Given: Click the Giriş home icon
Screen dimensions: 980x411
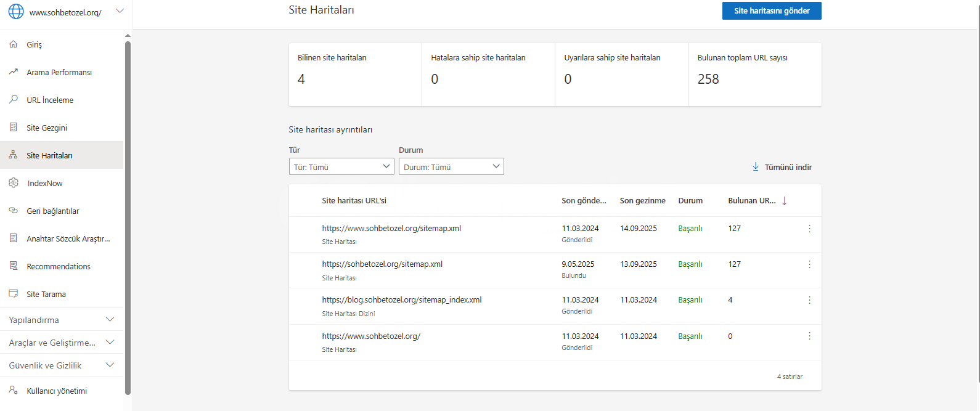Looking at the screenshot, I should point(14,44).
